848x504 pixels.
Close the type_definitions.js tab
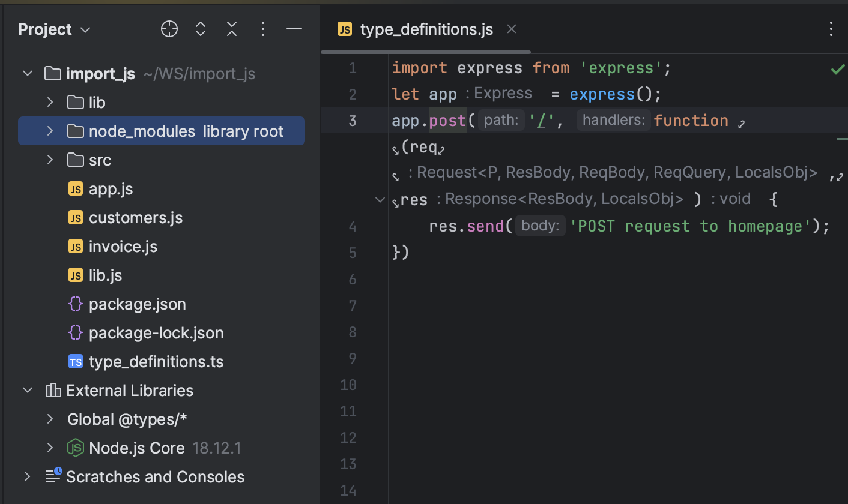(511, 28)
